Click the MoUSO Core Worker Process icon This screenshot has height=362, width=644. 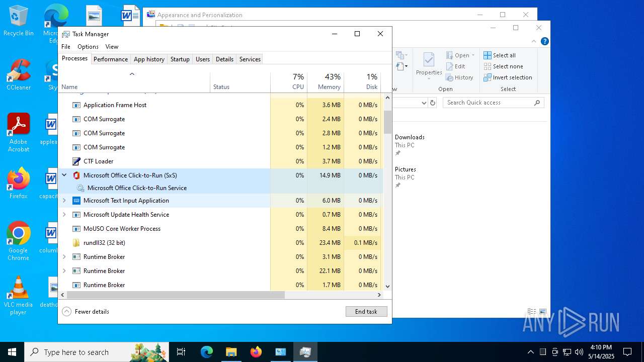[x=76, y=229]
